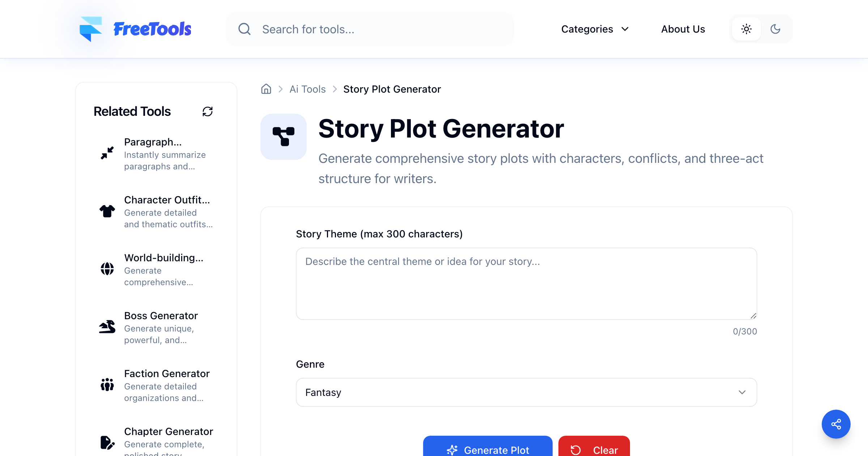Refresh the Related Tools list
This screenshot has width=868, height=456.
(208, 111)
